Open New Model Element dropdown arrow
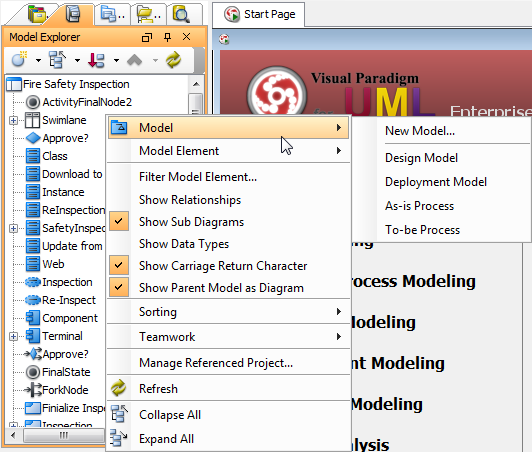532x452 pixels. (38, 60)
